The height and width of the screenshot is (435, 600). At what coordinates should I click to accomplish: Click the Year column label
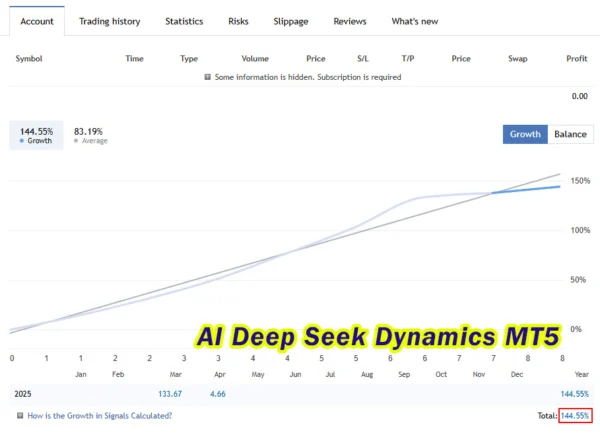coord(581,374)
